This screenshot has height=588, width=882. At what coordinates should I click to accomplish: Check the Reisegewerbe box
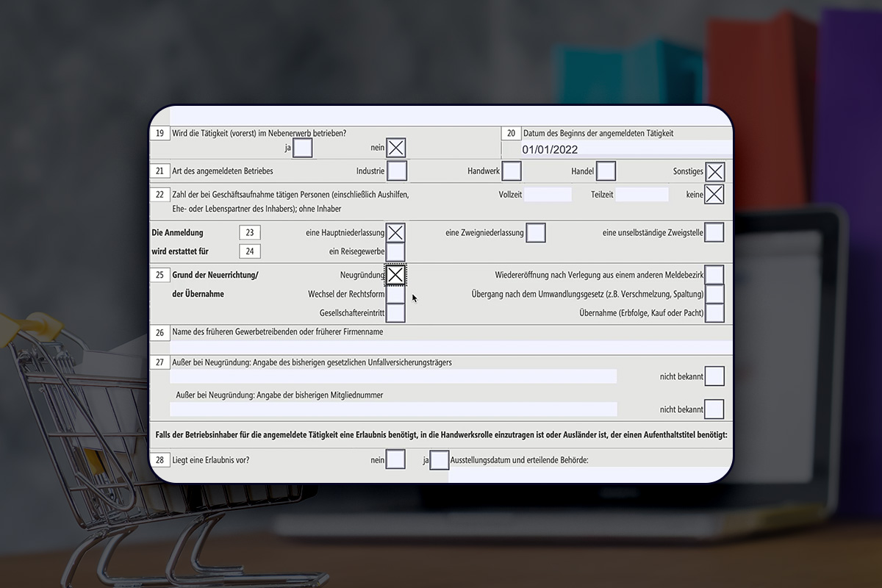(x=395, y=251)
